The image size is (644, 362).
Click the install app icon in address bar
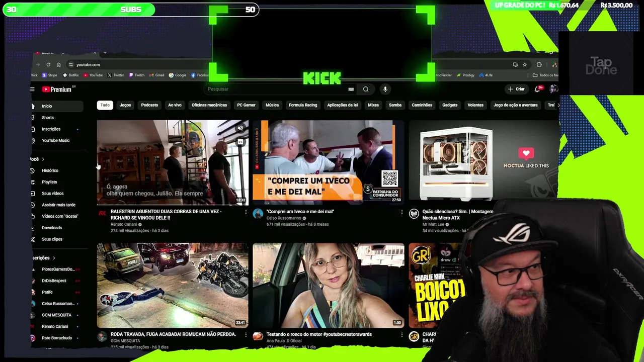515,64
